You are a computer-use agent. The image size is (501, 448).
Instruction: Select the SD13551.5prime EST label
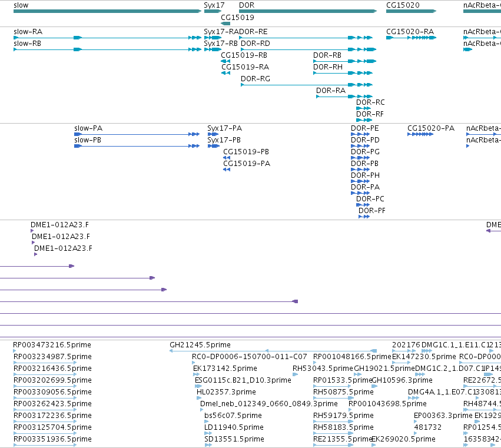coord(234,439)
